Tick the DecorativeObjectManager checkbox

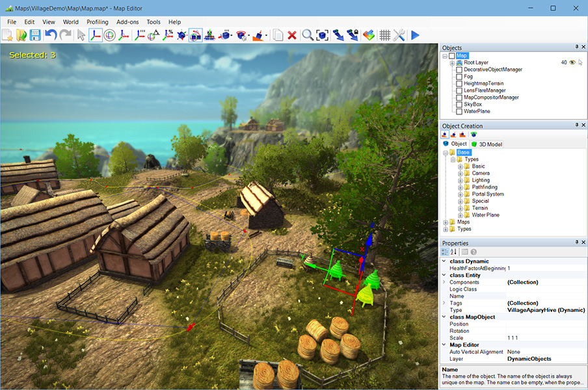coord(459,70)
